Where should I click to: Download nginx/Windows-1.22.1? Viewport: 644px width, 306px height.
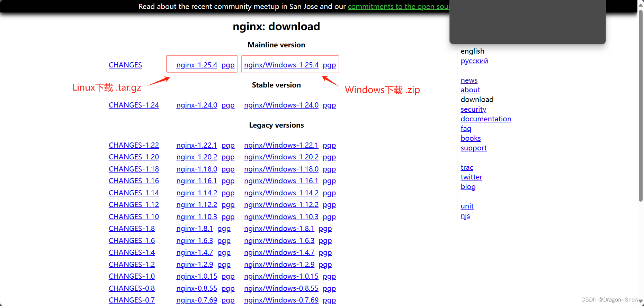(281, 145)
